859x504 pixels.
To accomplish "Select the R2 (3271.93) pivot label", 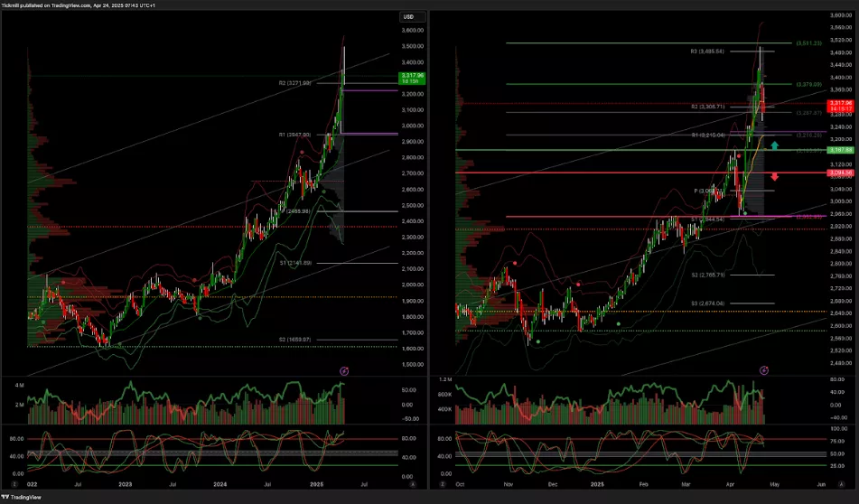I will 294,83.
